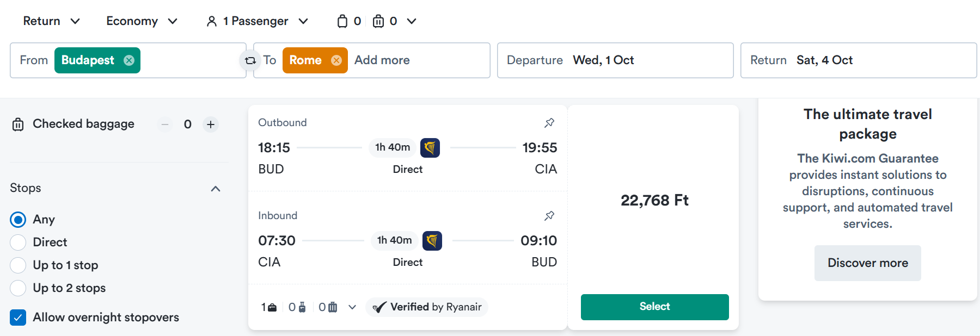Uncheck Allow overnight stopovers

click(18, 318)
